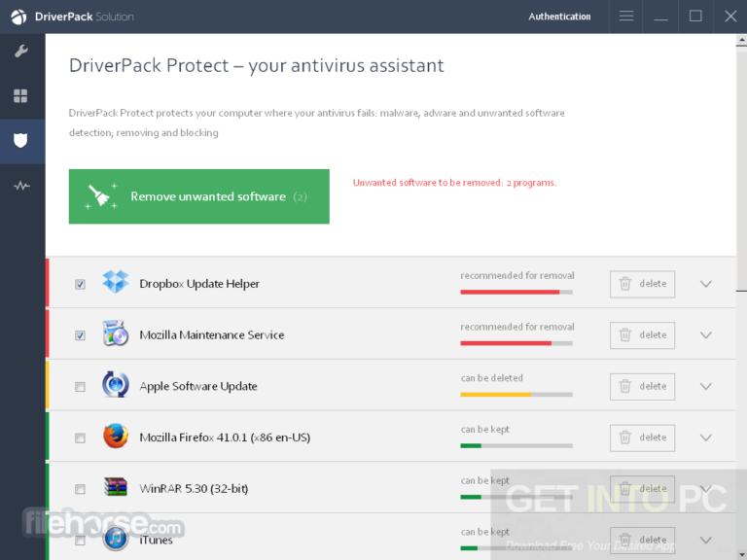
Task: Click 'Mozilla Firefox 41.0.1 (x86 en-US)' text
Action: [225, 437]
